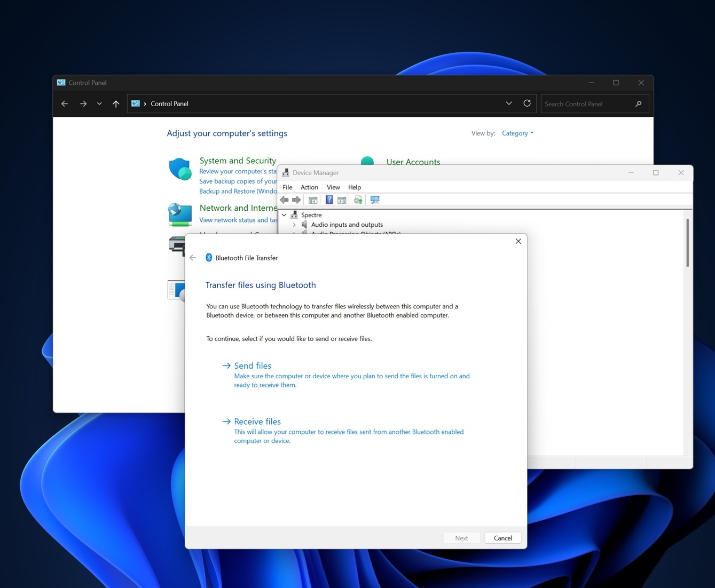Viewport: 715px width, 588px height.
Task: Click the System and Security shield icon
Action: 180,169
